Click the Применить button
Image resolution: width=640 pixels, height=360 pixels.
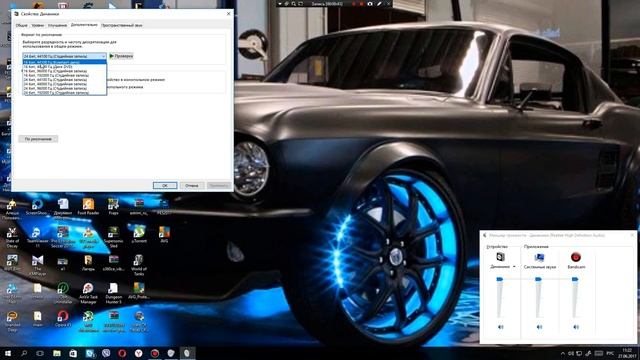point(219,185)
